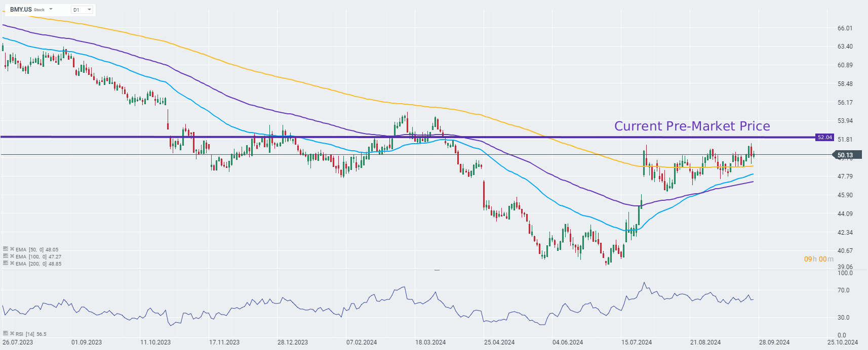Click the 09h 00m countdown timer

pos(818,259)
